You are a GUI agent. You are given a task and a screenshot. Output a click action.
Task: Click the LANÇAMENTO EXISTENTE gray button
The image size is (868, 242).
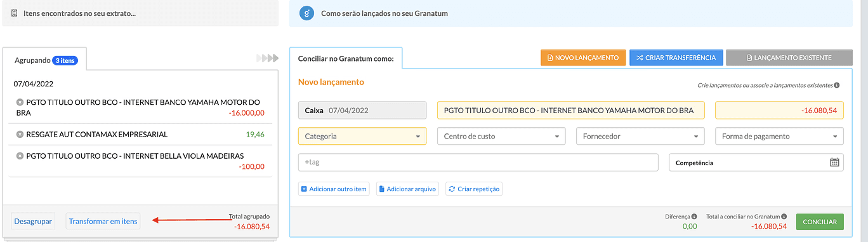click(789, 58)
